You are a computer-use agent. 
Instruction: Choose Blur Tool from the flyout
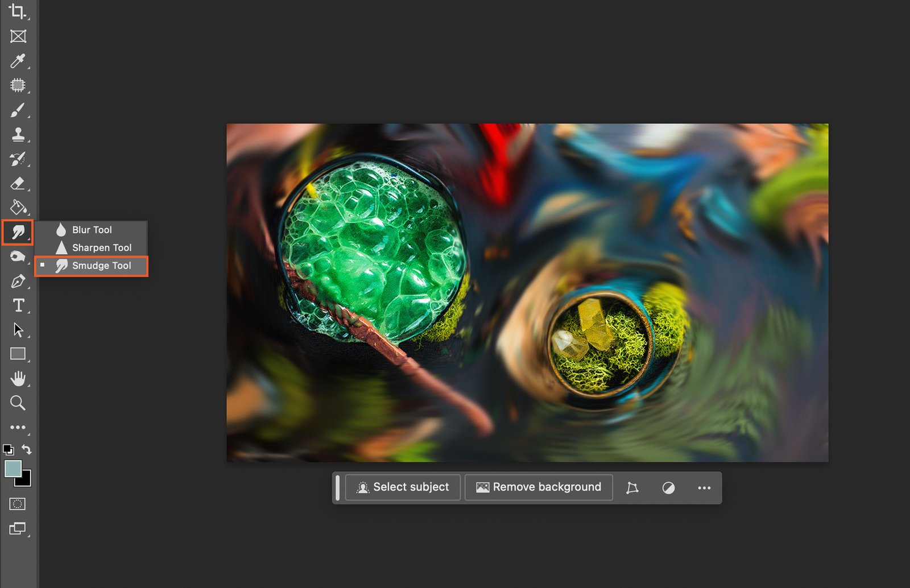click(x=92, y=230)
